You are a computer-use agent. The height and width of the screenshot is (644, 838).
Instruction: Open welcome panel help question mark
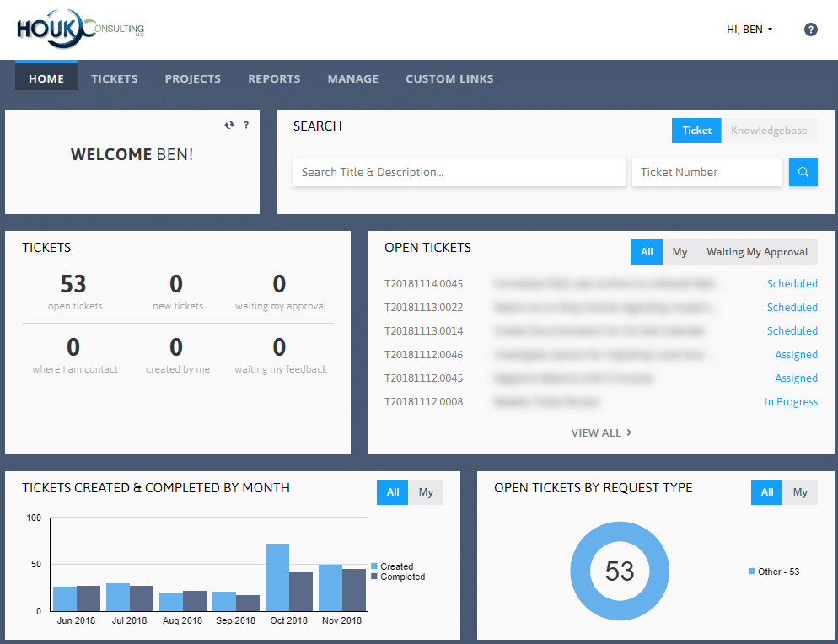246,125
